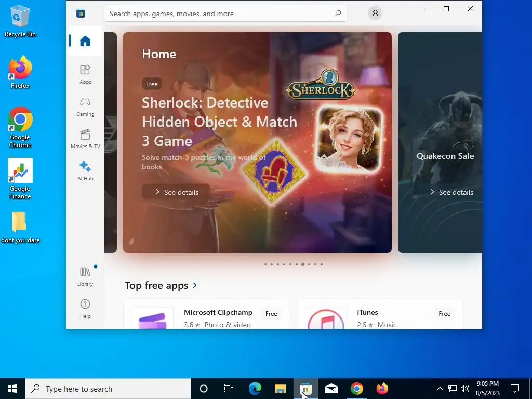Expand the Top free apps list

pyautogui.click(x=161, y=285)
